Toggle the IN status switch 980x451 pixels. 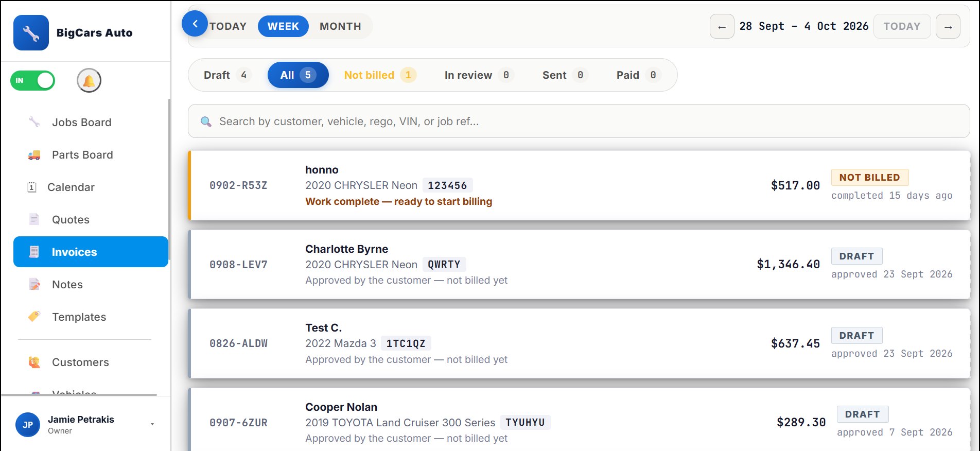(x=33, y=81)
